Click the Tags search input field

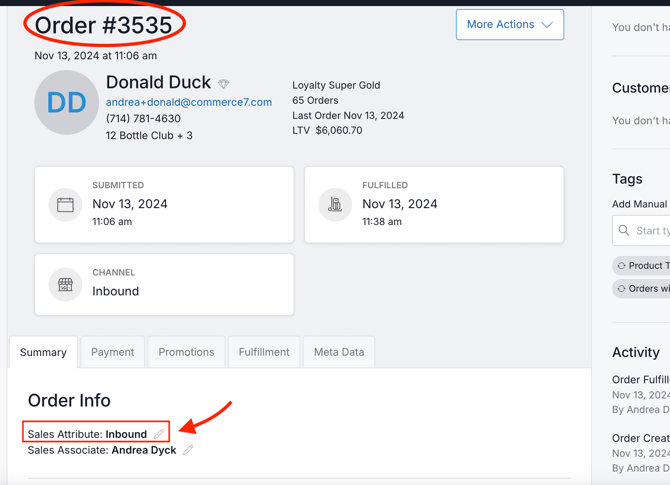tap(652, 231)
